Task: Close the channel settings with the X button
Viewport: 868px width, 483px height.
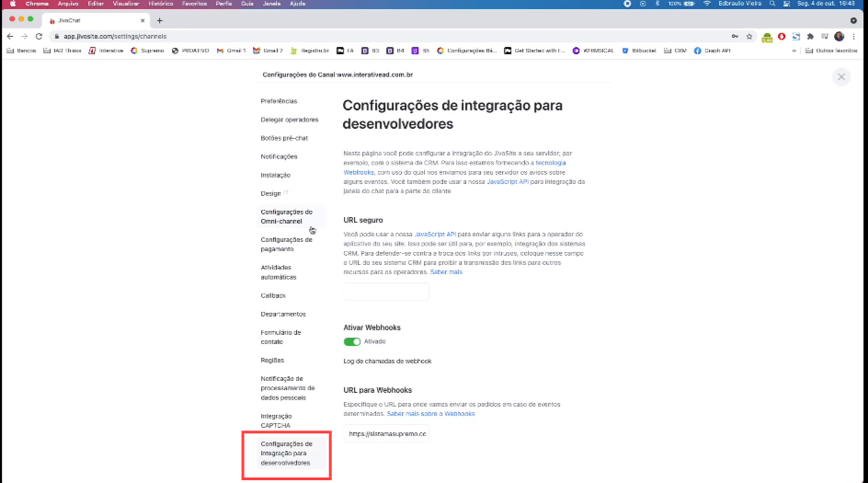Action: point(840,77)
